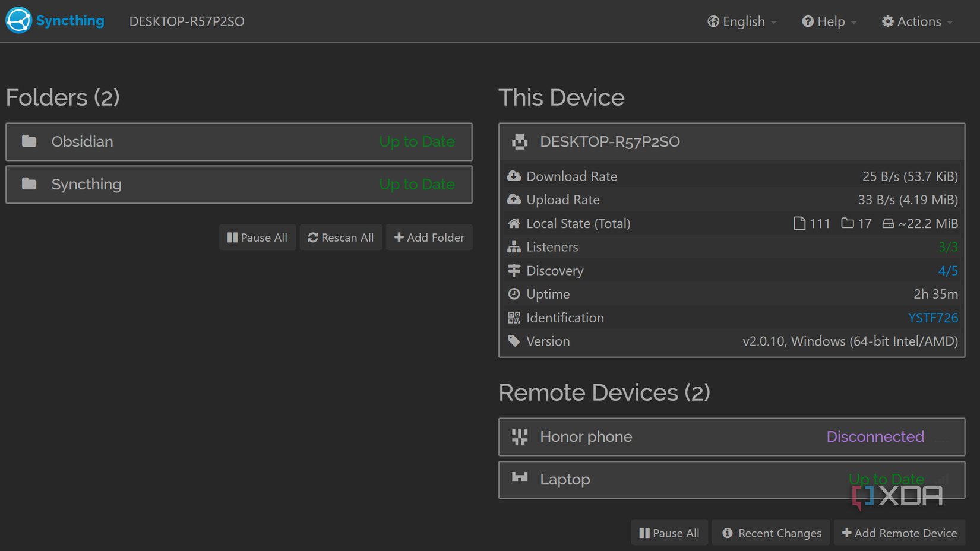Open the English language dropdown
Viewport: 980px width, 551px height.
742,21
